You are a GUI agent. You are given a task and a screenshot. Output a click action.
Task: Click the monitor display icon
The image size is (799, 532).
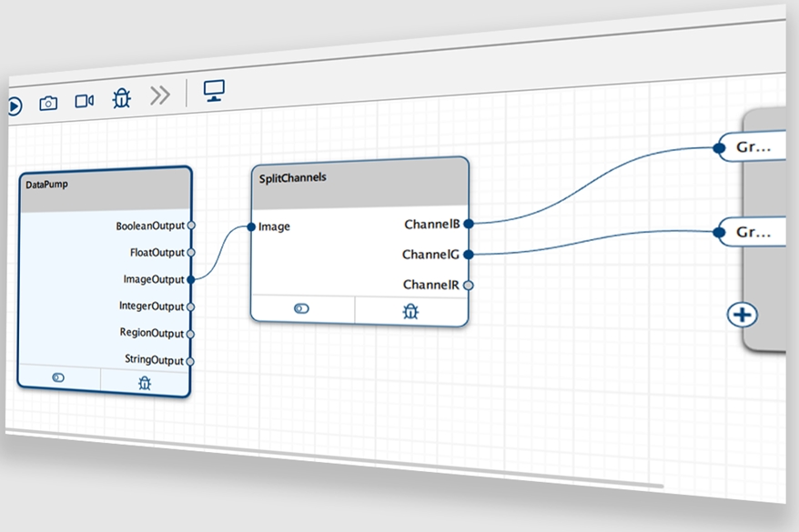pos(215,91)
